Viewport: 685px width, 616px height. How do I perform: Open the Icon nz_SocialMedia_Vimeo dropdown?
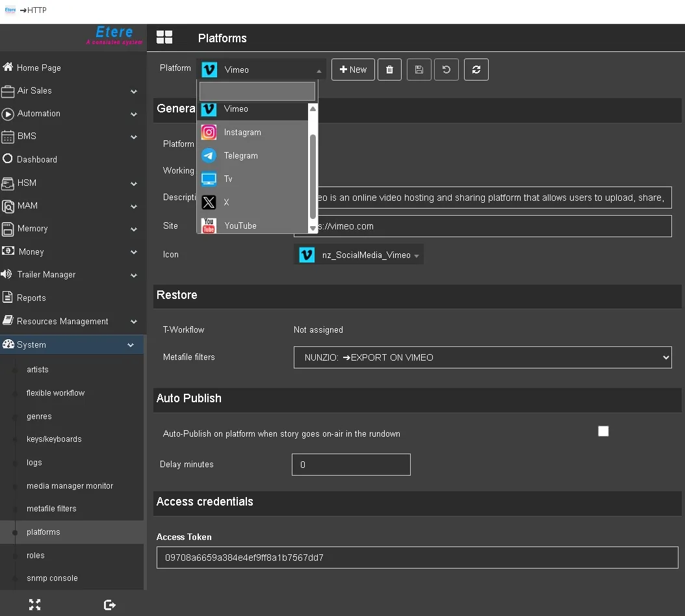tap(358, 255)
